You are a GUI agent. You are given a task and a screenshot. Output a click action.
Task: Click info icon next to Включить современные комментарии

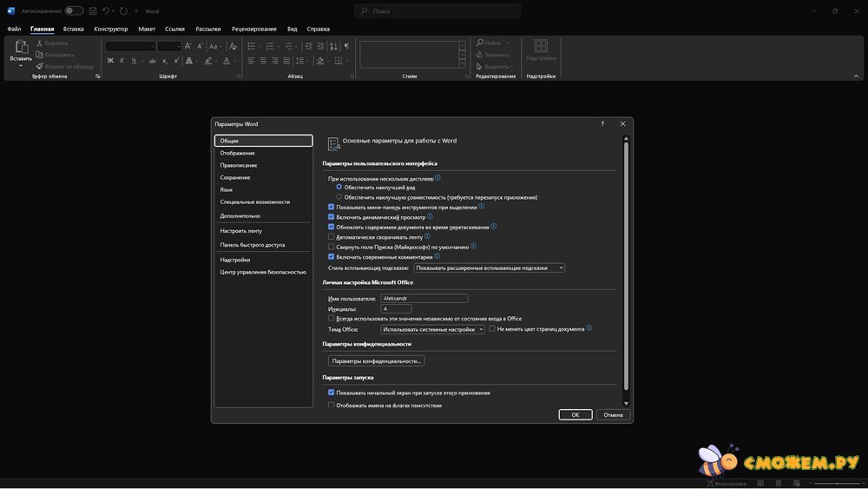[x=437, y=256]
